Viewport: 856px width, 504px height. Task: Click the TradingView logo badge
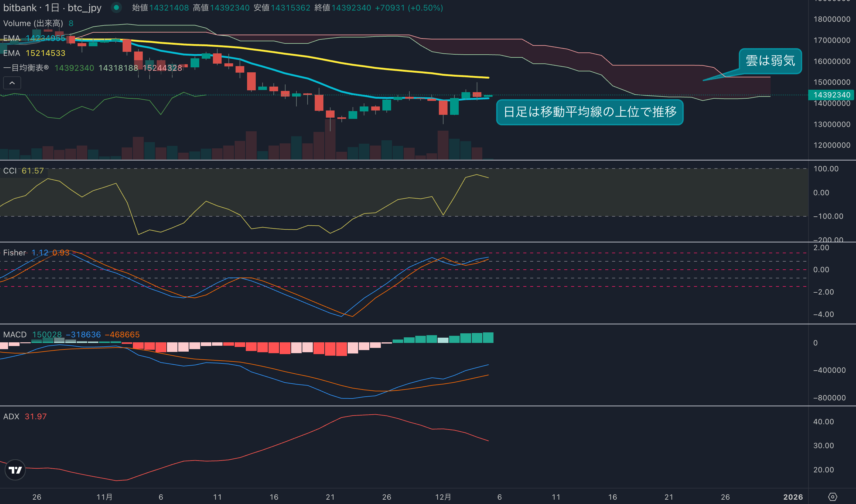point(15,470)
